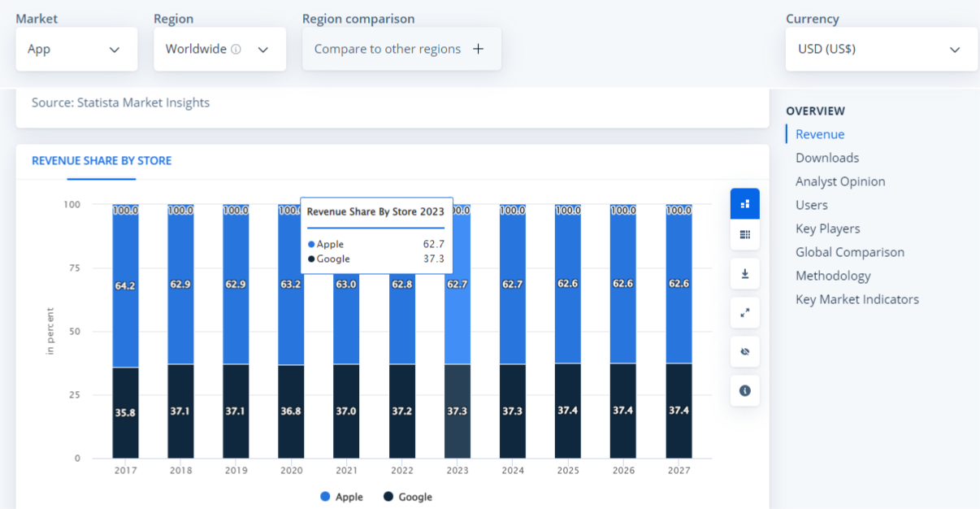This screenshot has width=980, height=509.
Task: Switch to bar chart view icon
Action: [x=744, y=204]
